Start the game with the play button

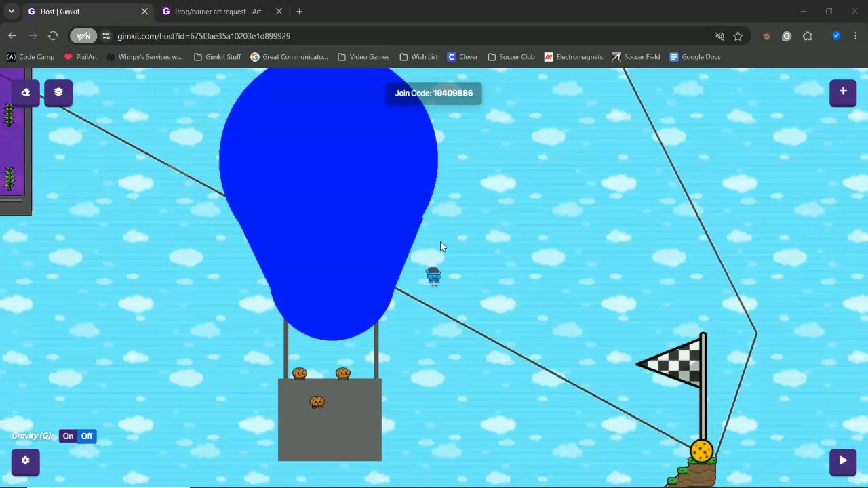point(843,461)
